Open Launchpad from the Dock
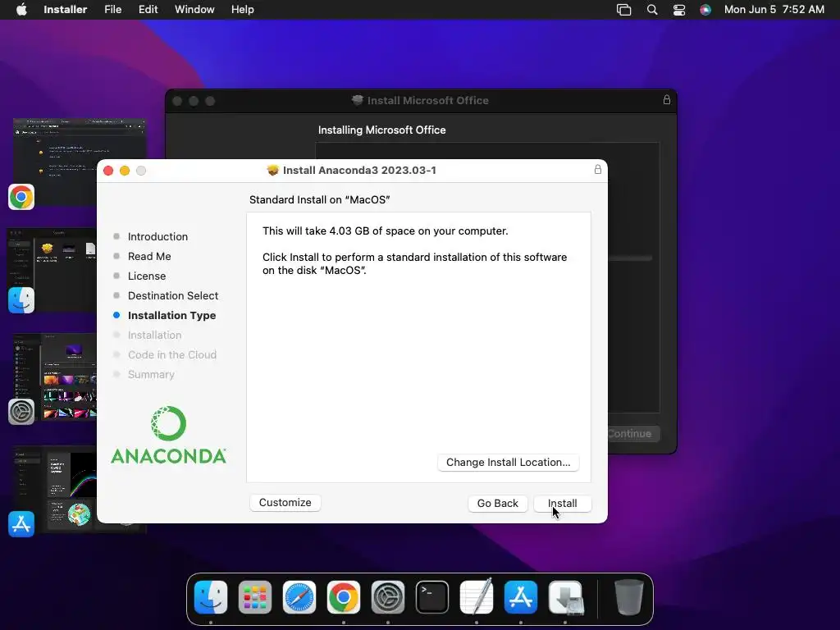 point(255,597)
